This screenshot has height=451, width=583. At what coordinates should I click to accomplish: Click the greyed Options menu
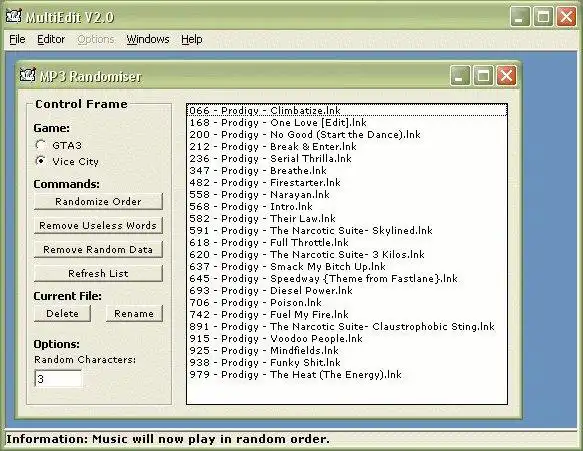point(96,39)
